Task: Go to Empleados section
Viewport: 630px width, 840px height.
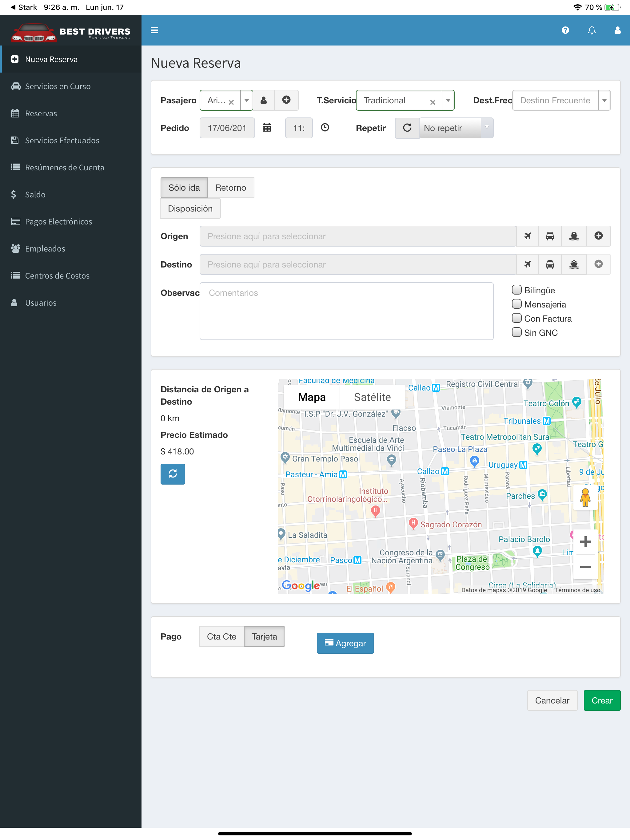Action: (71, 248)
